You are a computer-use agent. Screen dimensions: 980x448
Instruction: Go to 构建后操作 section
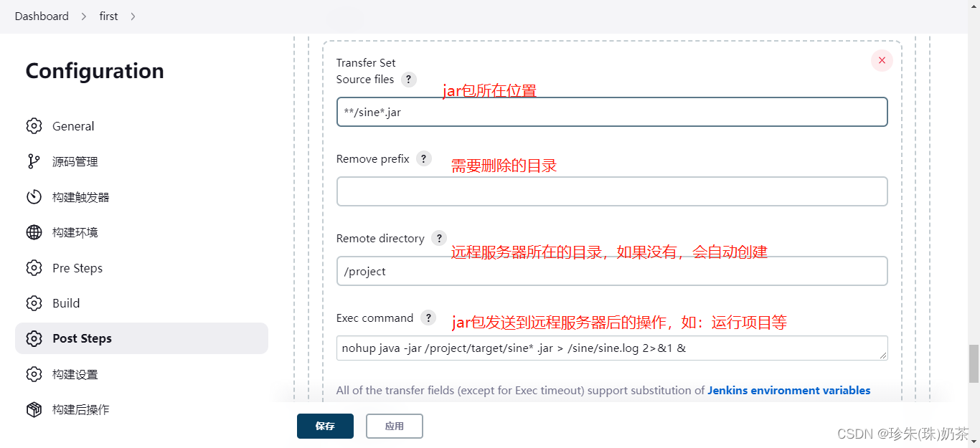pos(141,409)
